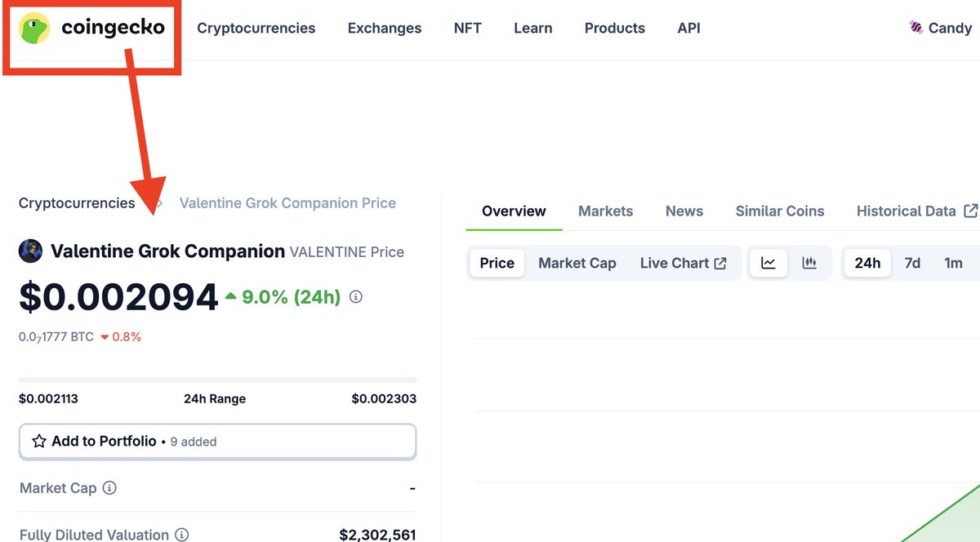Click the Add to Portfolio button
Image resolution: width=980 pixels, height=542 pixels.
(x=218, y=442)
